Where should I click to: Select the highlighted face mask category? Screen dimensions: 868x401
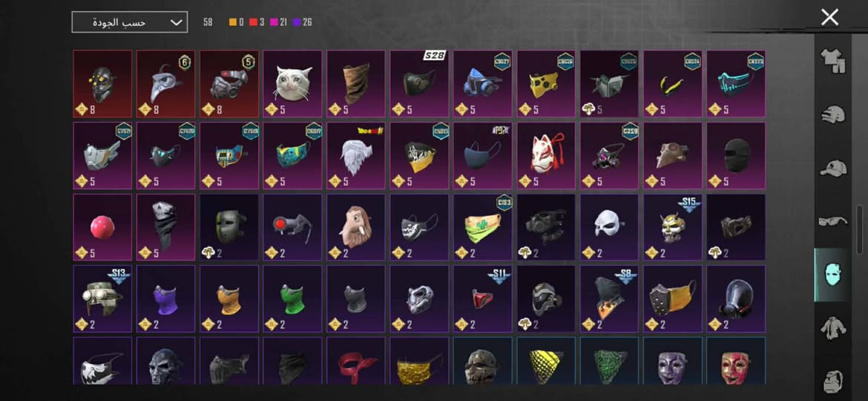[x=831, y=275]
